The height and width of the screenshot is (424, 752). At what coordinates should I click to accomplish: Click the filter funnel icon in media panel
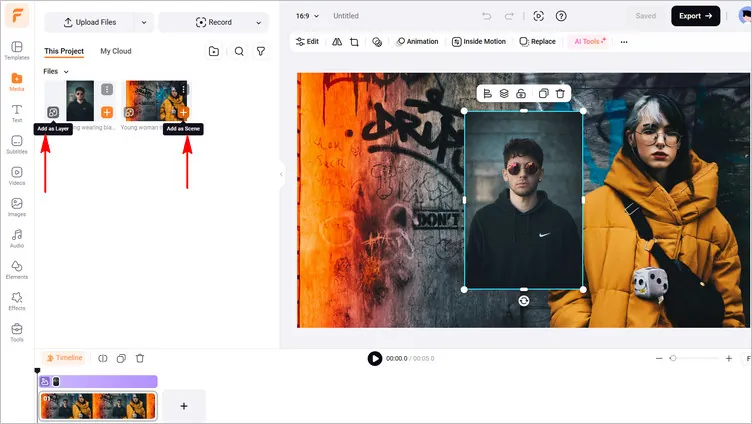(261, 51)
